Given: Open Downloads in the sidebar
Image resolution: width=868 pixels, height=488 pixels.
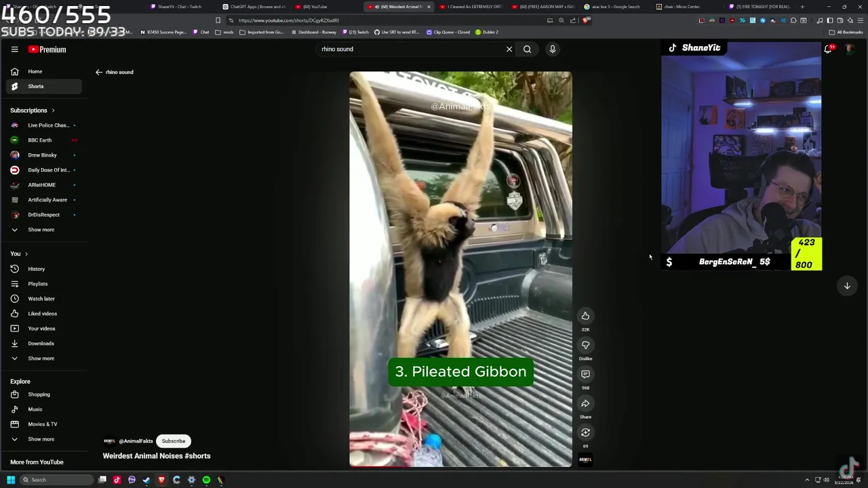Looking at the screenshot, I should click(44, 344).
